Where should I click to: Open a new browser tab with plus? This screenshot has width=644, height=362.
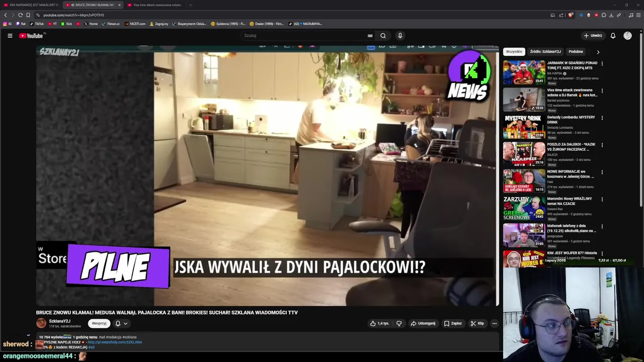[190, 5]
